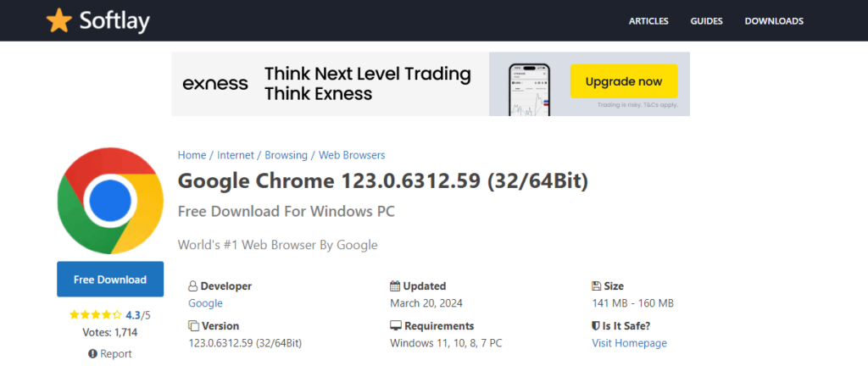Open the Google developer link
Screen dimensions: 868x366
pyautogui.click(x=205, y=303)
